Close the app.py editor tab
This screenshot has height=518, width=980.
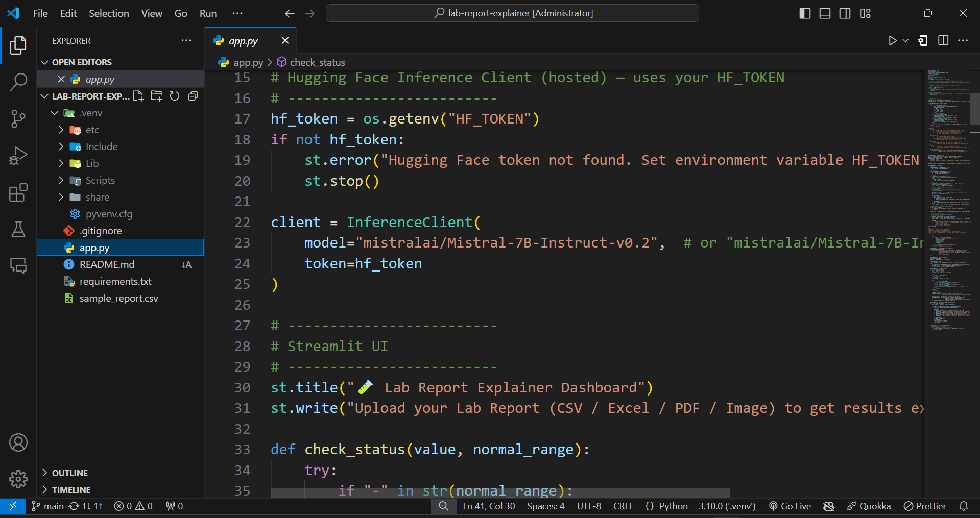click(285, 40)
